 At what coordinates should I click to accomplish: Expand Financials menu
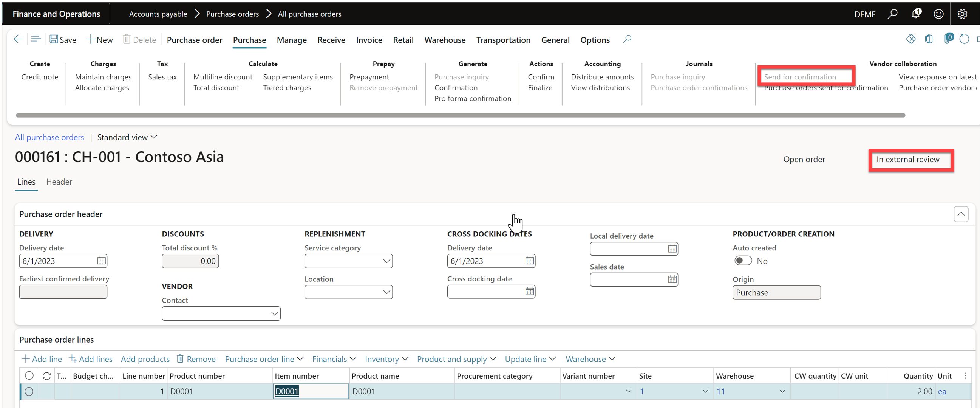tap(334, 359)
